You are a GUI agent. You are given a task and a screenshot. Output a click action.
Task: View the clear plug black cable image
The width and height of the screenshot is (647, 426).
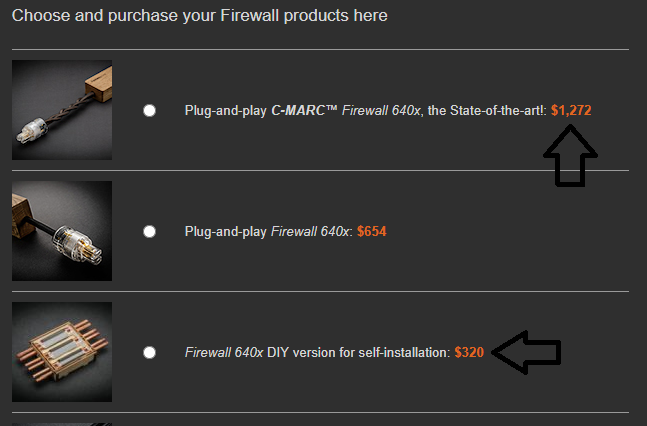pyautogui.click(x=62, y=231)
